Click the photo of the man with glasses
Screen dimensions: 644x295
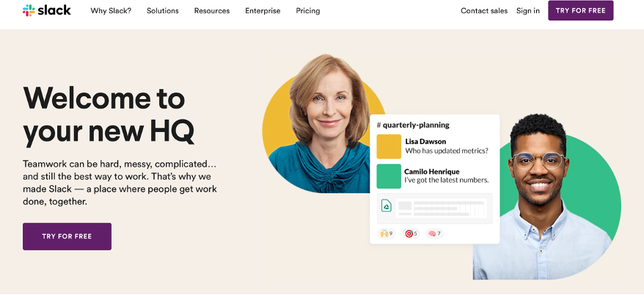click(541, 197)
